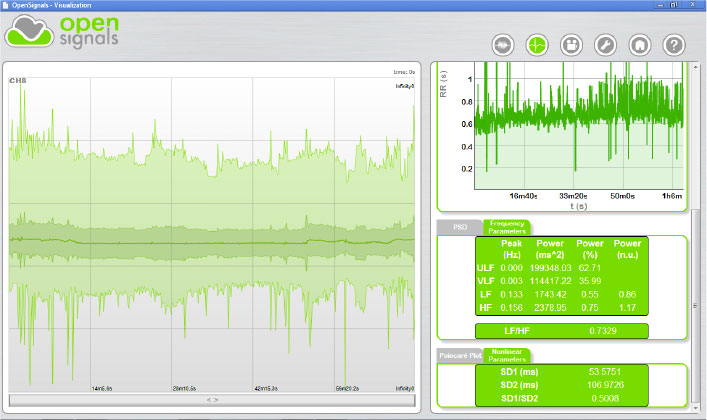Open the help question mark icon
Viewport: 707px width, 420px height.
(674, 45)
